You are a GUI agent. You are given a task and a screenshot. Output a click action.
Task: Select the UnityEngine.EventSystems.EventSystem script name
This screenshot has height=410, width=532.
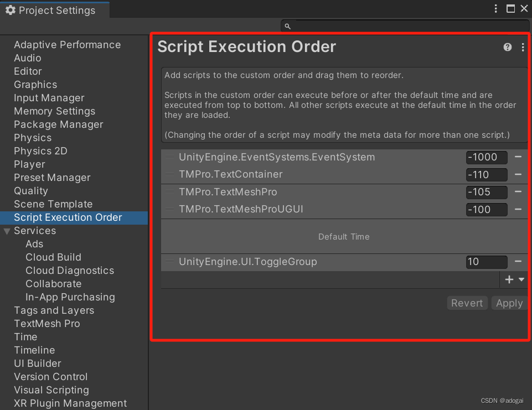pyautogui.click(x=277, y=157)
